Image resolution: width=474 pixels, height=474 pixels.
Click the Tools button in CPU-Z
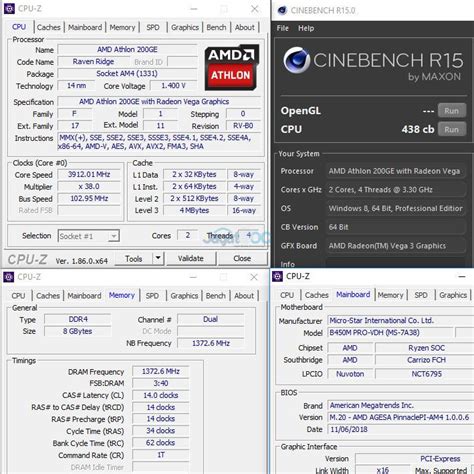click(133, 258)
